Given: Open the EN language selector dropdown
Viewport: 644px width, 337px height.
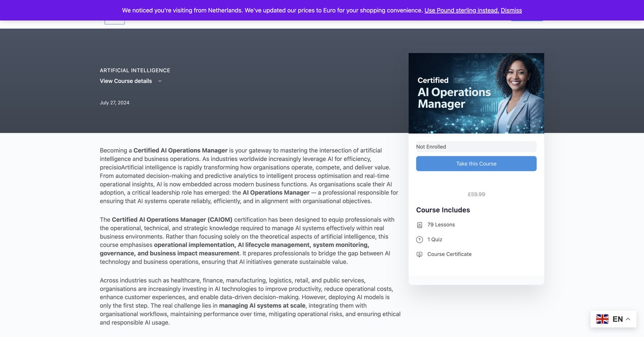Looking at the screenshot, I should [613, 319].
